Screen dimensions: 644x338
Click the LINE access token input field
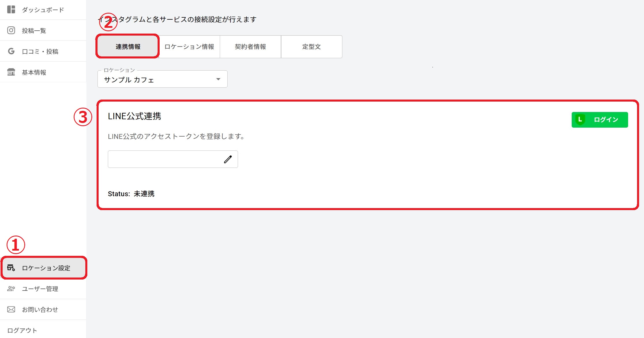pos(163,159)
